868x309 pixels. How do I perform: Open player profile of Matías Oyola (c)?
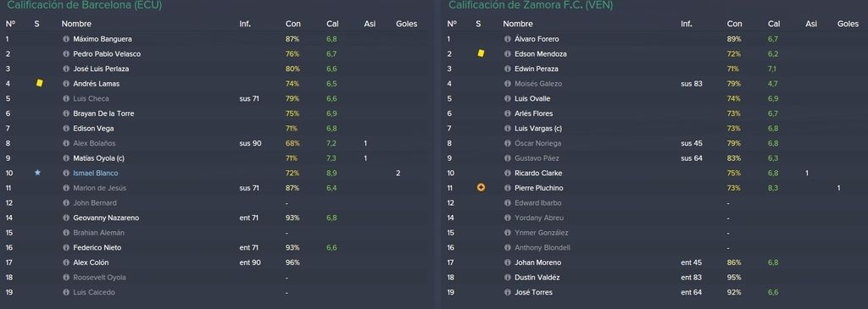click(x=98, y=158)
